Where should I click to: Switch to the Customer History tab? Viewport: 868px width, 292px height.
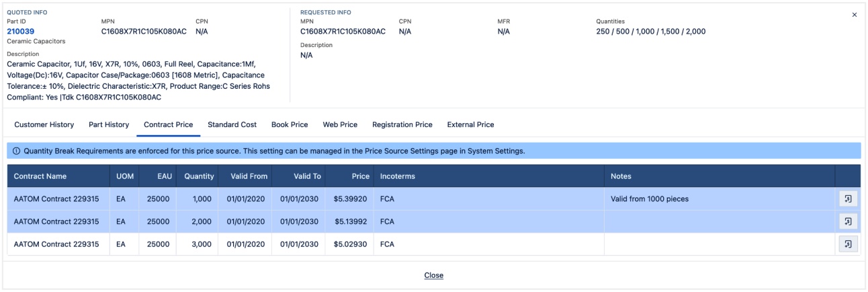(x=44, y=124)
